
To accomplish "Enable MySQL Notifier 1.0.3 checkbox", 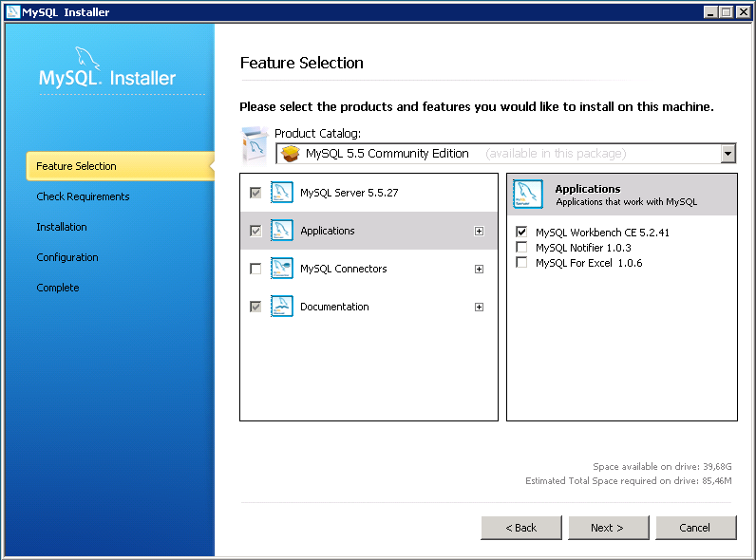I will (x=521, y=247).
